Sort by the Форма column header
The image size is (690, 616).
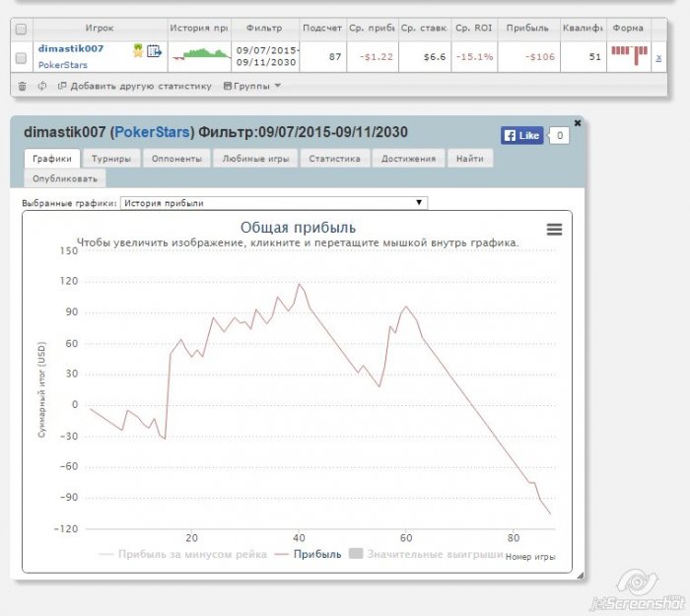[x=628, y=28]
